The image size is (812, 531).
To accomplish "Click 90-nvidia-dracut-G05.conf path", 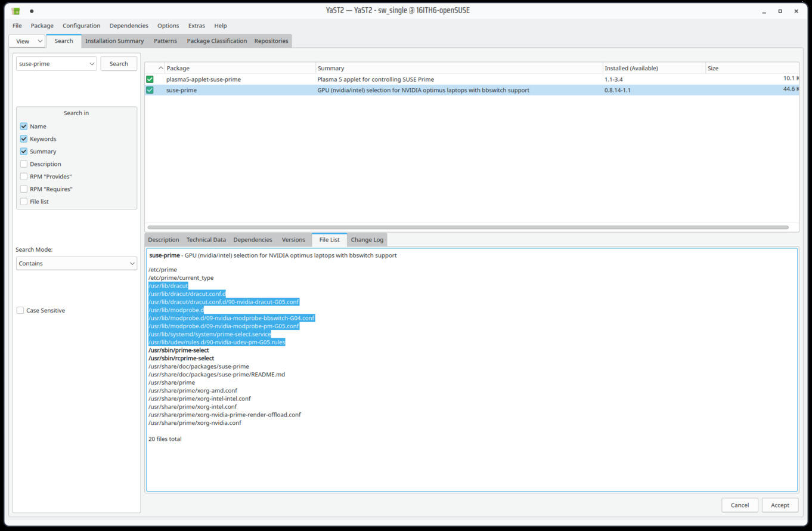I will [224, 302].
